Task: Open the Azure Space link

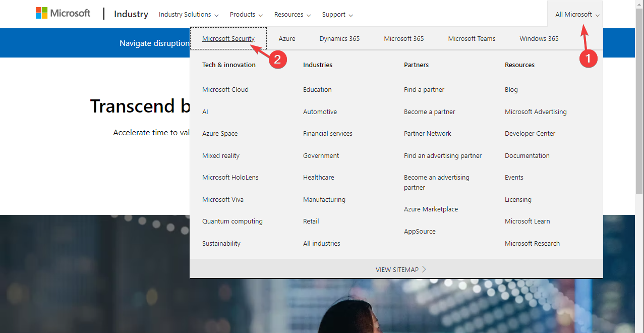Action: [x=220, y=134]
